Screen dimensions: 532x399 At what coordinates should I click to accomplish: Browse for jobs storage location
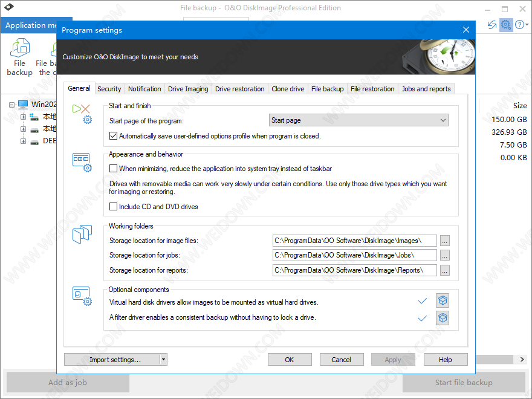coord(445,255)
